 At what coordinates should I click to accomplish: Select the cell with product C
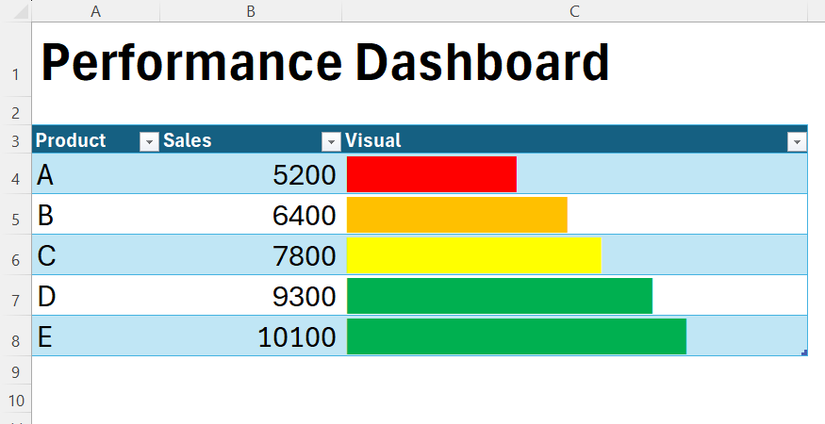tap(96, 255)
